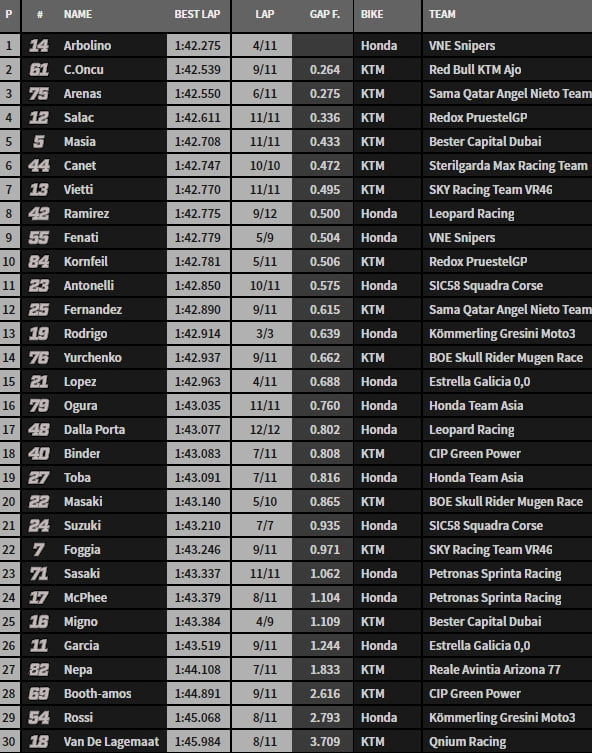Click team SIC58 Squadra Corse in Antonelli row
Viewport: 592px width, 753px height.
coord(486,286)
